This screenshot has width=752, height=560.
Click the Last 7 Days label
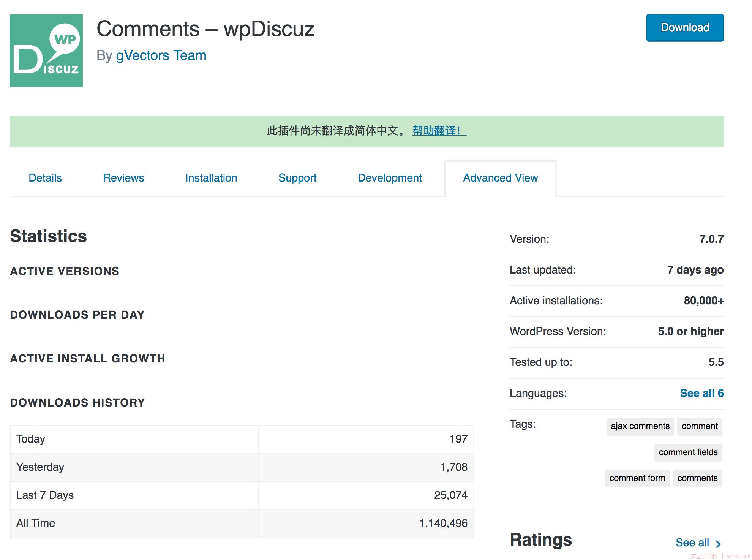coord(45,495)
